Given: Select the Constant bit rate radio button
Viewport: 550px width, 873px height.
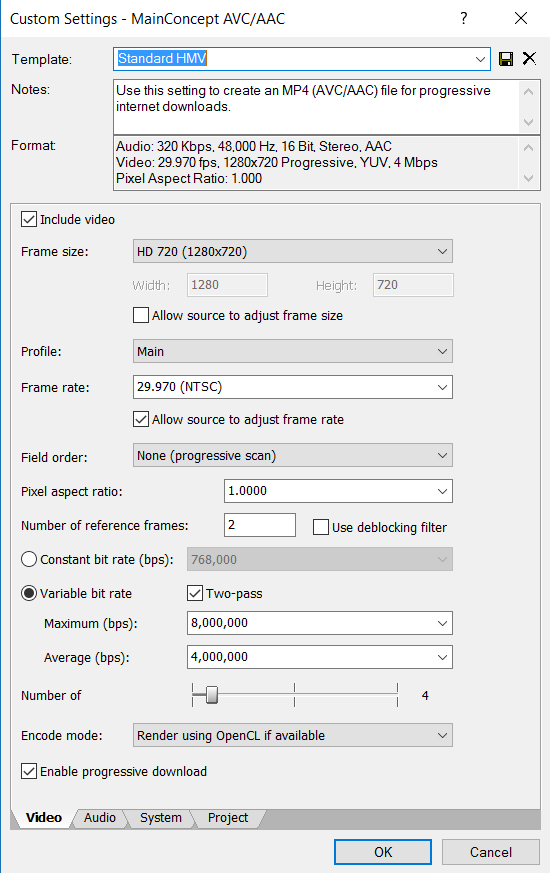Looking at the screenshot, I should click(29, 559).
